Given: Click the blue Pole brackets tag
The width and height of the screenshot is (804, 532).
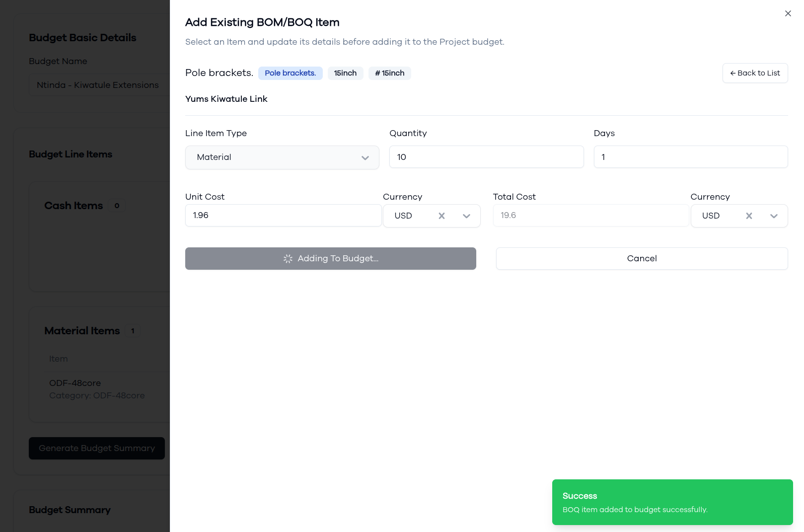Looking at the screenshot, I should [x=290, y=73].
